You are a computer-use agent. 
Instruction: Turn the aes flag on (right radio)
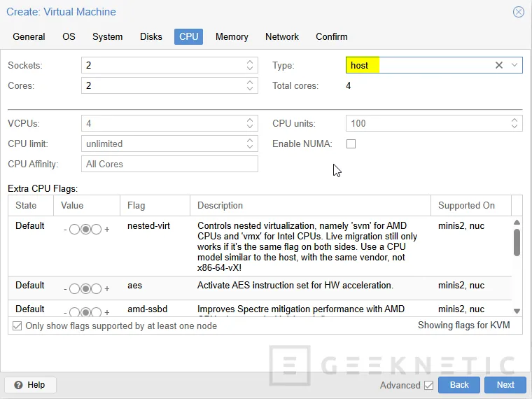pyautogui.click(x=97, y=288)
